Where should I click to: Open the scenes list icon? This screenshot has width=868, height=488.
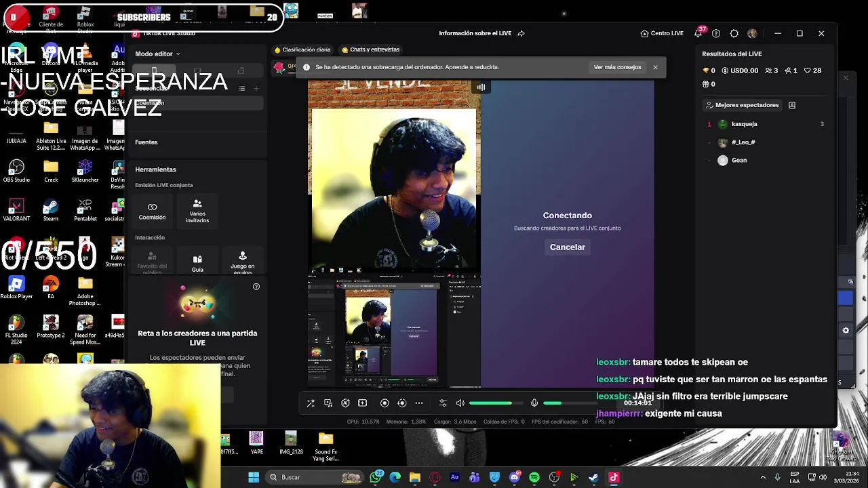[x=241, y=88]
